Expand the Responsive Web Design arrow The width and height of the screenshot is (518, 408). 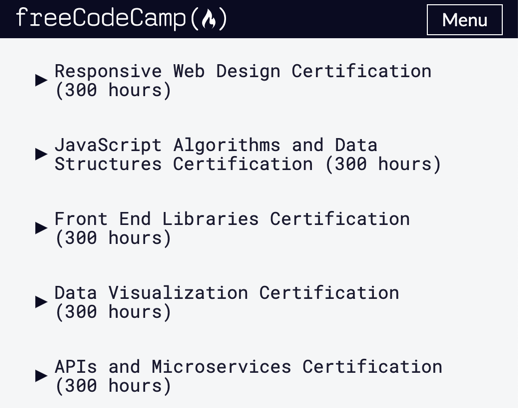(x=41, y=80)
